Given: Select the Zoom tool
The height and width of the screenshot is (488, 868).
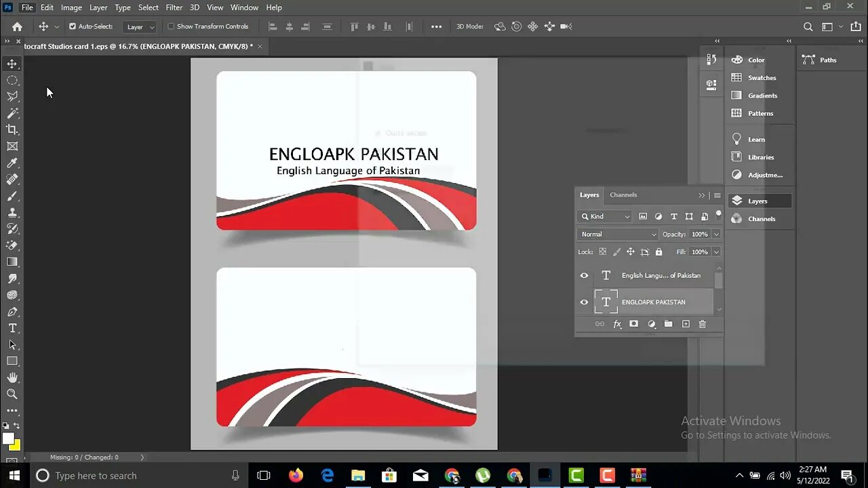Looking at the screenshot, I should 12,394.
